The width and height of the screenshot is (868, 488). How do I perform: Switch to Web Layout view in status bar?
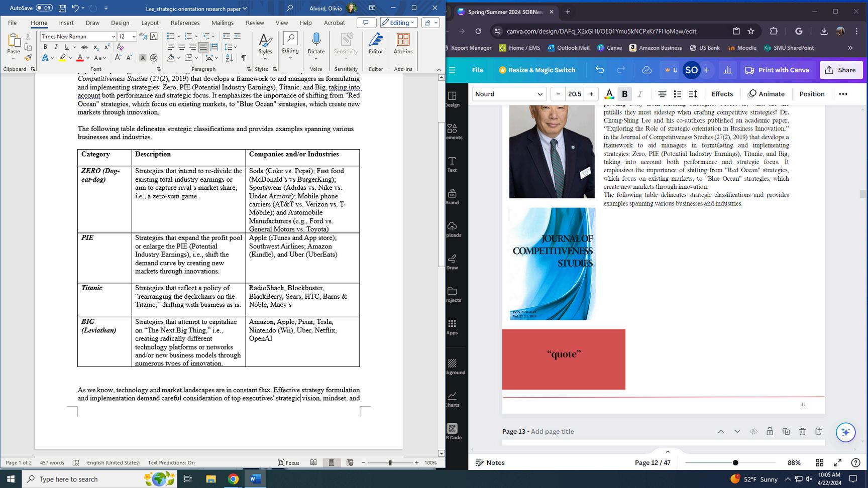tap(350, 463)
